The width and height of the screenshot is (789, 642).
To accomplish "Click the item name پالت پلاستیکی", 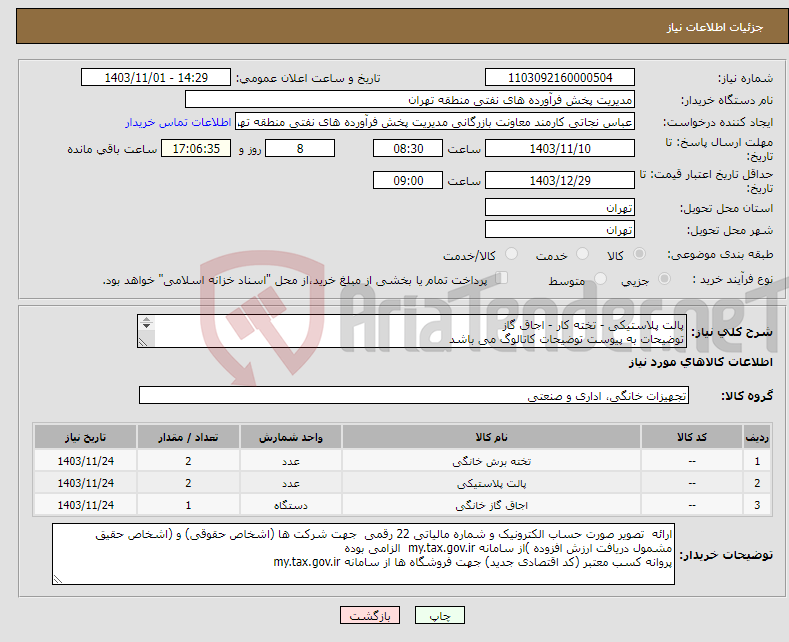I will pyautogui.click(x=491, y=483).
